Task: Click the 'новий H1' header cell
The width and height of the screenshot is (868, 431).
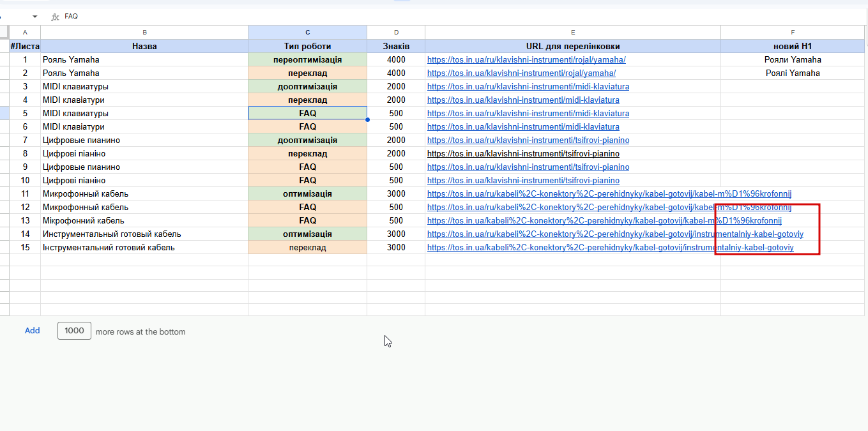Action: tap(793, 46)
